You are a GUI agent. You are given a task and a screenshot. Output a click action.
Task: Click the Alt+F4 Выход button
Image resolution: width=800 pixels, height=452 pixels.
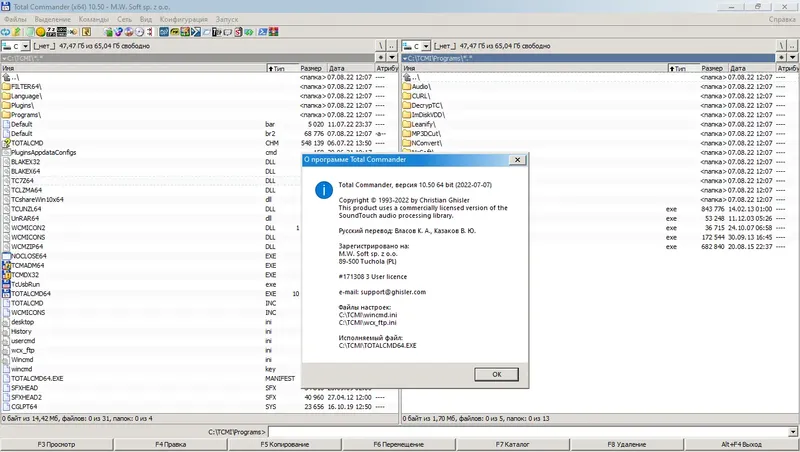coord(741,444)
